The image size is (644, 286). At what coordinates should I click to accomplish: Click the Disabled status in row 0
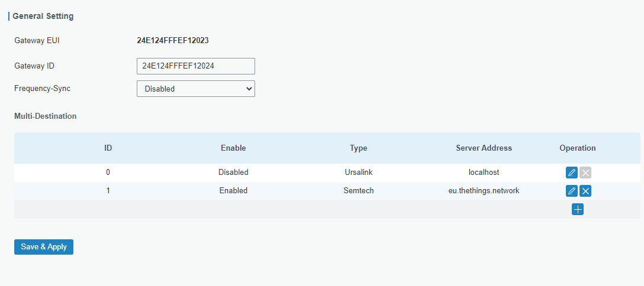(233, 173)
